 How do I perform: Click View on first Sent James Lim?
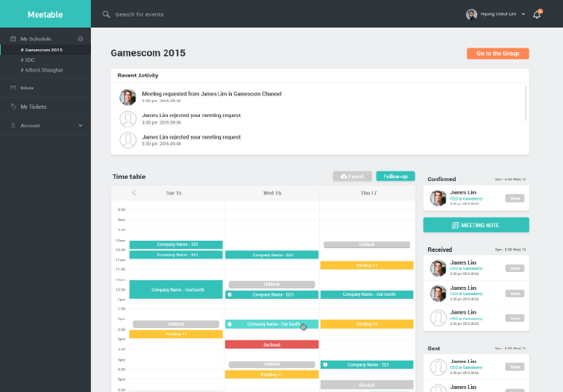click(515, 367)
